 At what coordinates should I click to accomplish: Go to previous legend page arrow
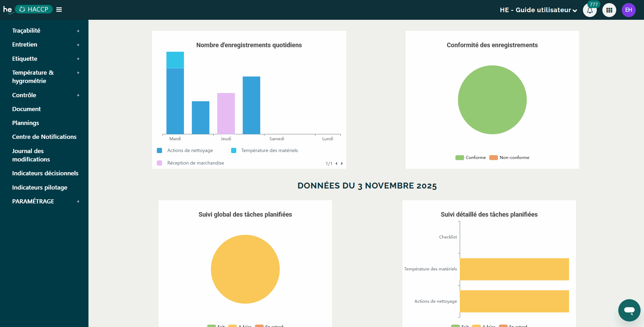336,163
